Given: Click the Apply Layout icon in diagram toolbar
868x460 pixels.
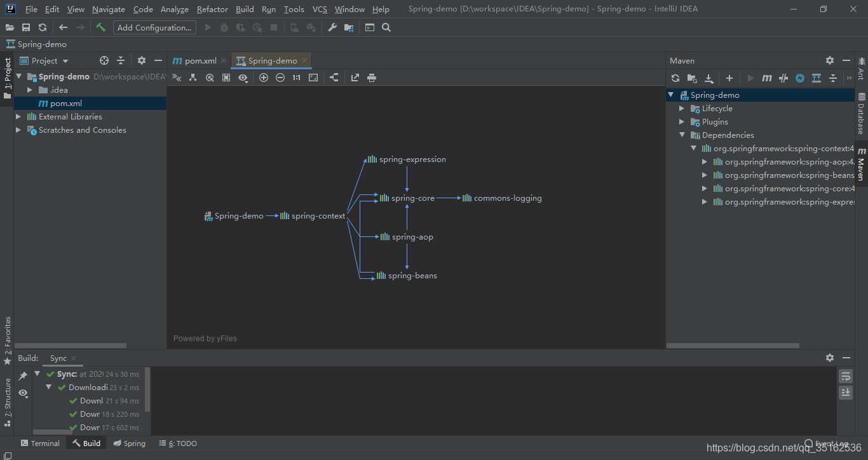Looking at the screenshot, I should point(334,78).
